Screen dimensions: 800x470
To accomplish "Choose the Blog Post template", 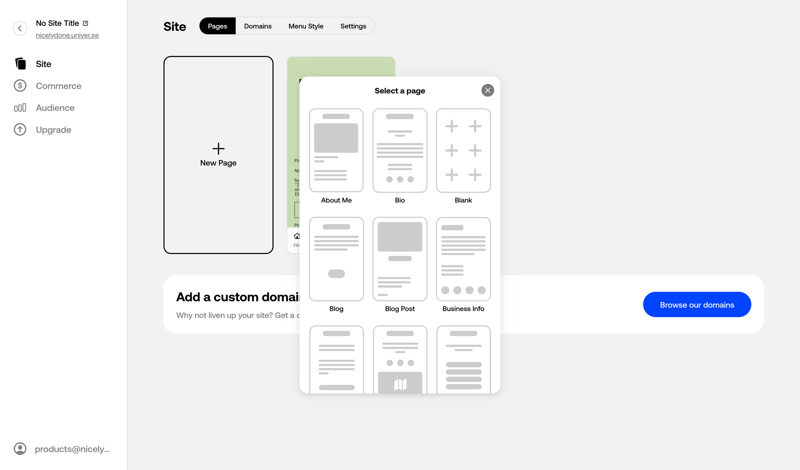I will point(400,259).
